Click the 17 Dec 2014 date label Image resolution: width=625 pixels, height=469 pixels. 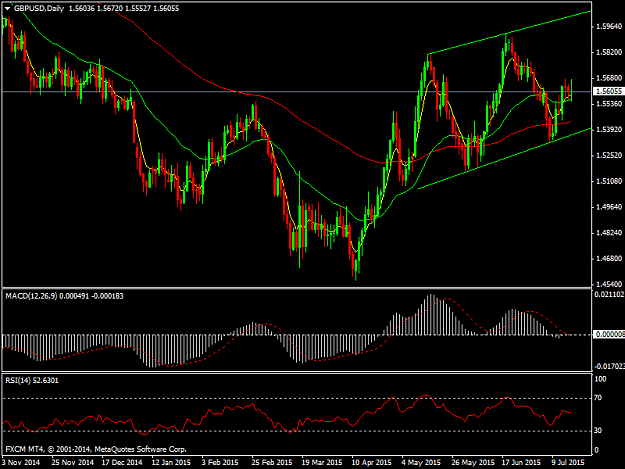click(x=122, y=463)
